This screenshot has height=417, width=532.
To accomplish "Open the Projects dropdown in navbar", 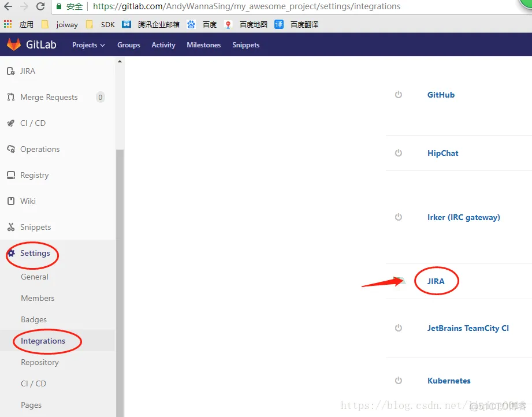I will [88, 45].
